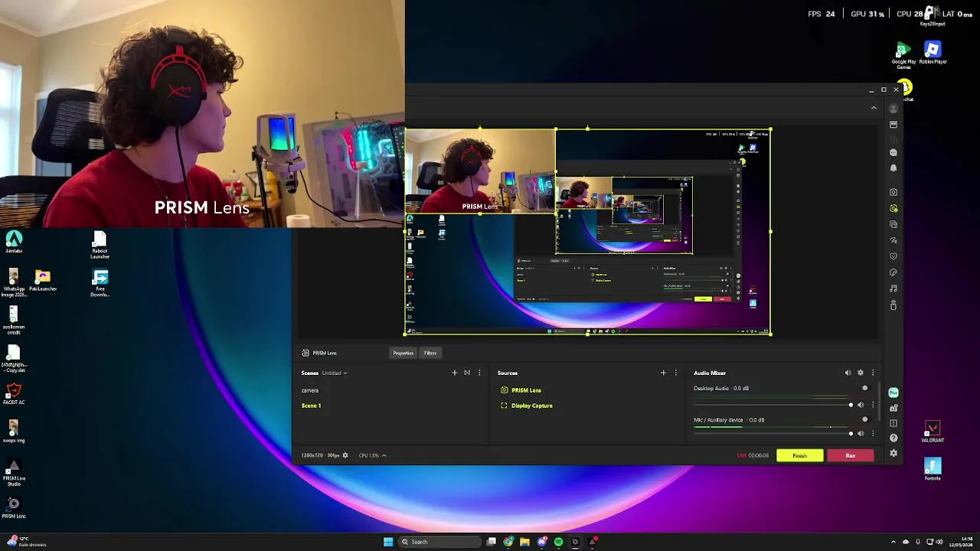Viewport: 980px width, 551px height.
Task: Add a new scene with plus icon
Action: click(454, 373)
